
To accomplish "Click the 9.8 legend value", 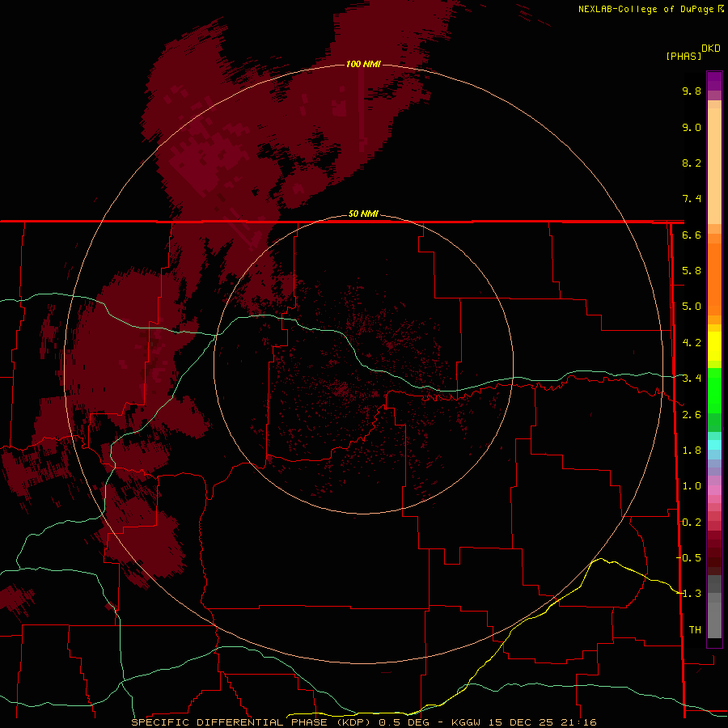I will pos(692,91).
